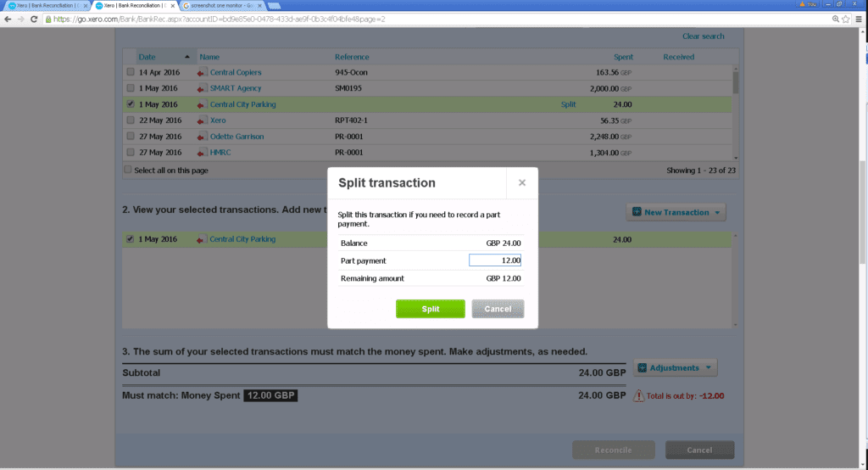Click the spent-money arrow icon beside Central Copiers

(202, 73)
